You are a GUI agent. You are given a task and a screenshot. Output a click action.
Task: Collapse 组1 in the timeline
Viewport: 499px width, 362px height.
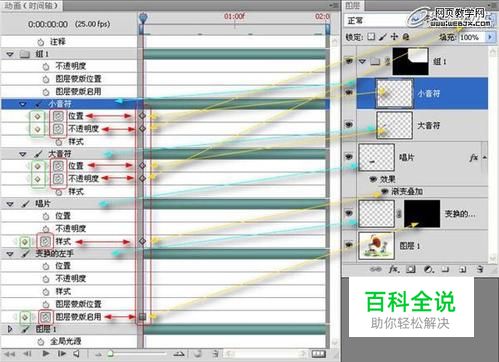10,54
